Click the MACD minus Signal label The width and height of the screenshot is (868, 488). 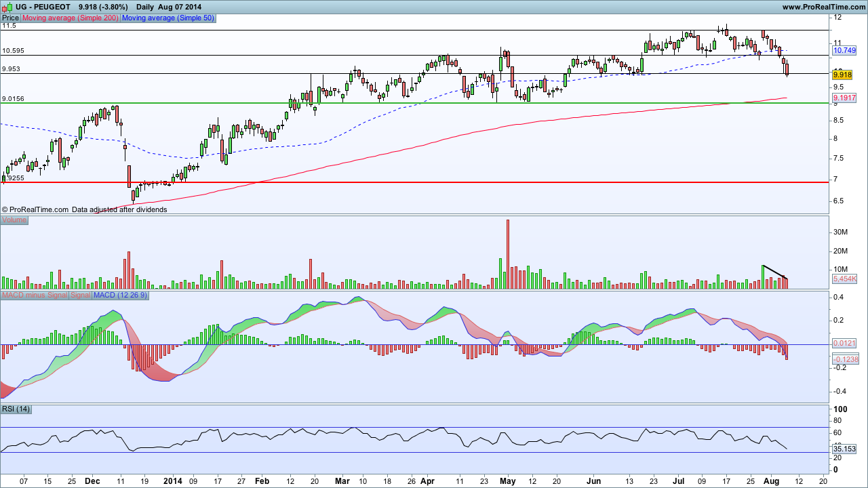tap(35, 296)
